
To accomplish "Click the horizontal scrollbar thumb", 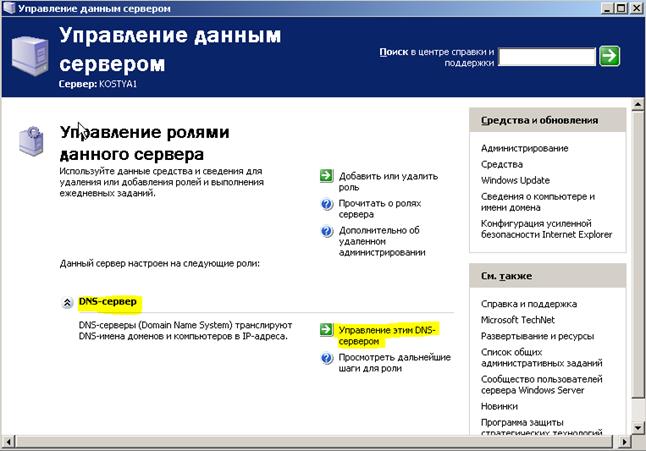I will 314,442.
